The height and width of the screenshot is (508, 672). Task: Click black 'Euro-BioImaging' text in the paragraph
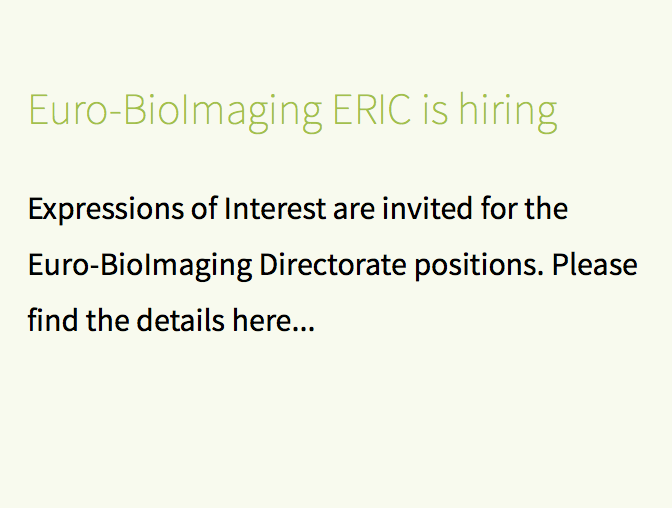click(140, 266)
